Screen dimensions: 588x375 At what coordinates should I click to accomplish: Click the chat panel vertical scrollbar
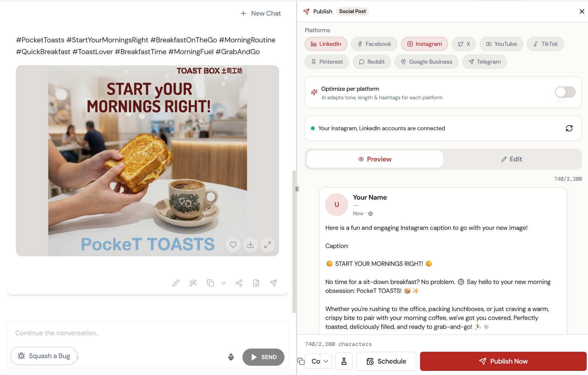click(x=294, y=242)
